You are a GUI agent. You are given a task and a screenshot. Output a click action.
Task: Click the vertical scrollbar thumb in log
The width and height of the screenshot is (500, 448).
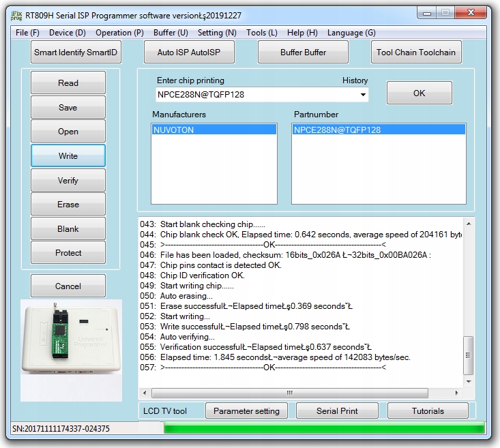[x=468, y=355]
